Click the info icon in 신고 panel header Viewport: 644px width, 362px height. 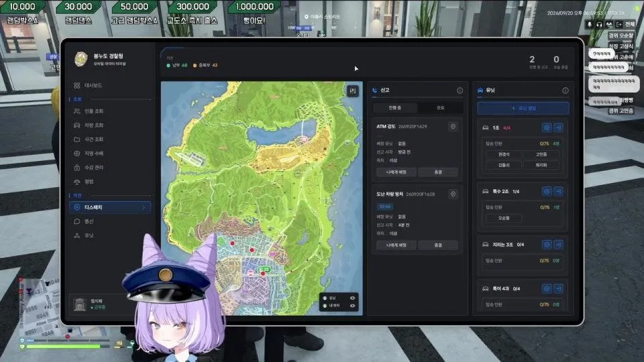click(x=460, y=90)
